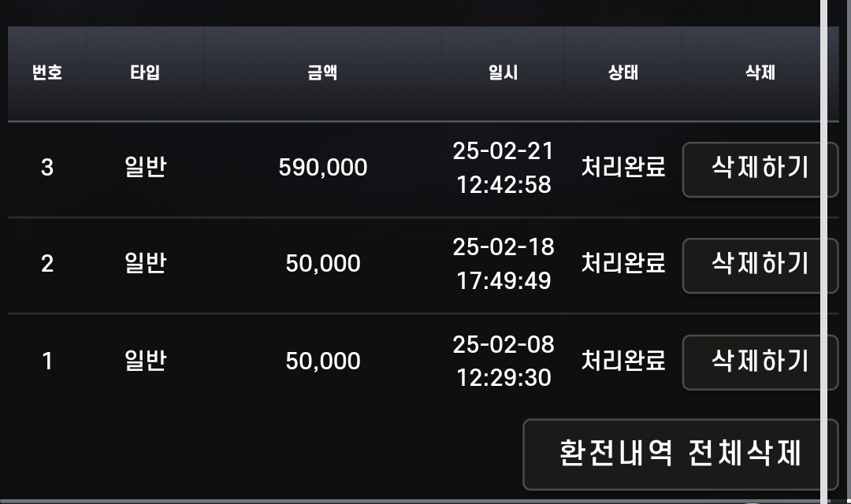
Task: Click the 환전내역 전체삭제 button
Action: pyautogui.click(x=680, y=454)
